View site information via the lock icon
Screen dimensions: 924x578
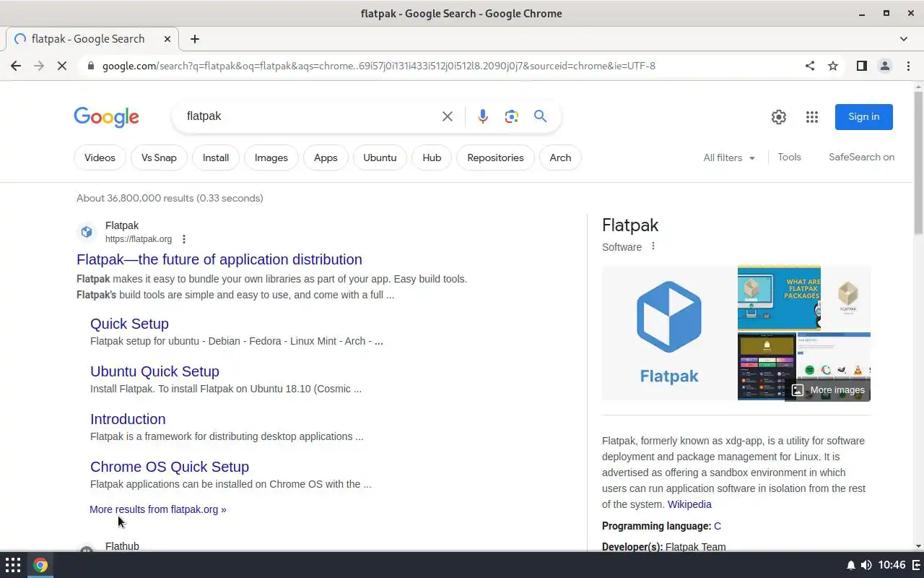pyautogui.click(x=90, y=66)
